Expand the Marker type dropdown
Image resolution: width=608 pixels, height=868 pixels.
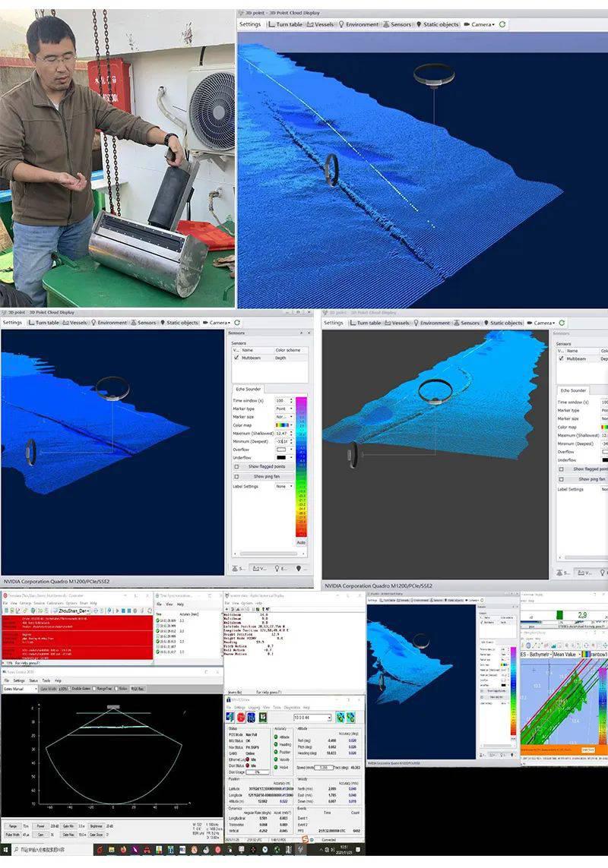pos(283,409)
